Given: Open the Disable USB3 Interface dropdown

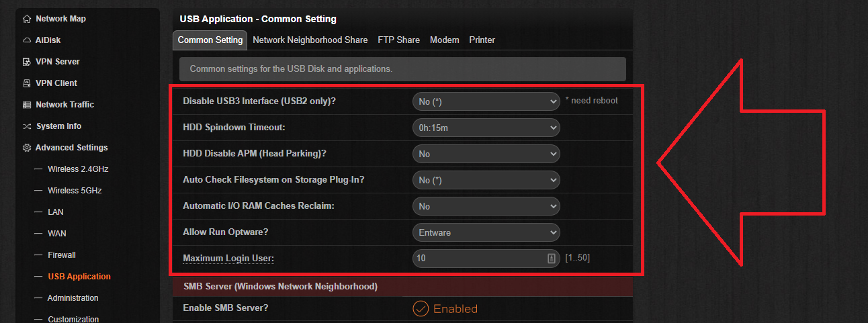Looking at the screenshot, I should (486, 101).
